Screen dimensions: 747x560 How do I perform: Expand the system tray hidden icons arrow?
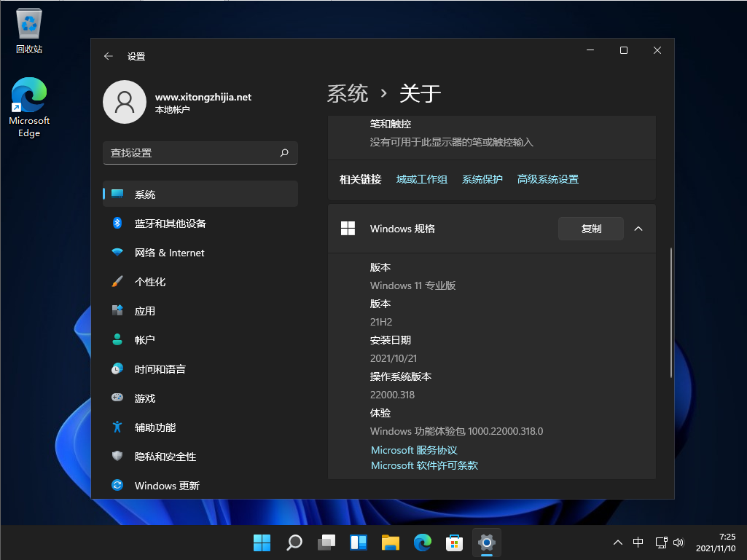[617, 543]
